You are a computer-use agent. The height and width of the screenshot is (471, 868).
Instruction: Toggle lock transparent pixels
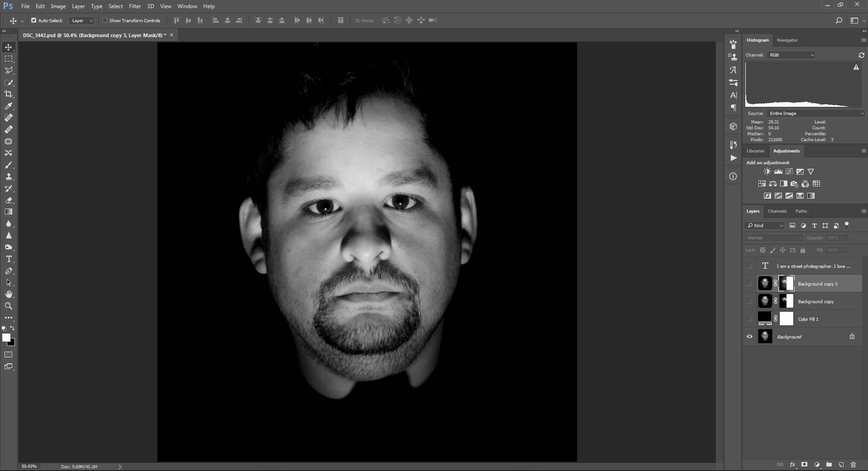click(x=762, y=250)
